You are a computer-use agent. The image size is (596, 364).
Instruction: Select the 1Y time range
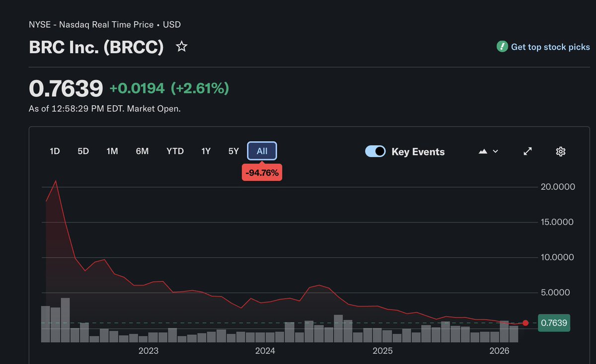click(206, 151)
